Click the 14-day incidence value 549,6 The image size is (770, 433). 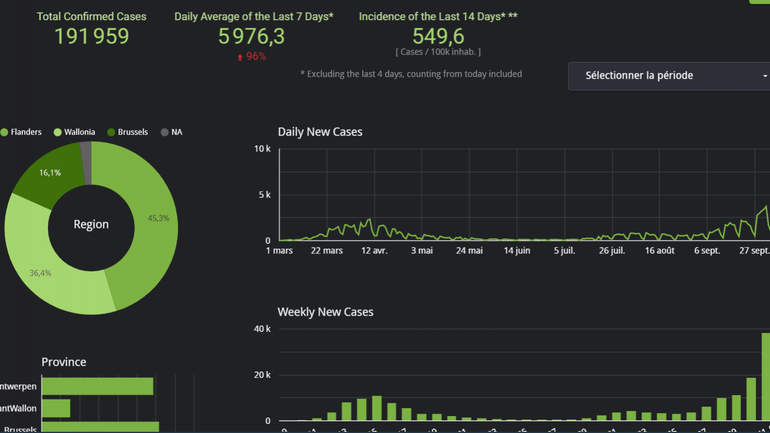pyautogui.click(x=438, y=37)
